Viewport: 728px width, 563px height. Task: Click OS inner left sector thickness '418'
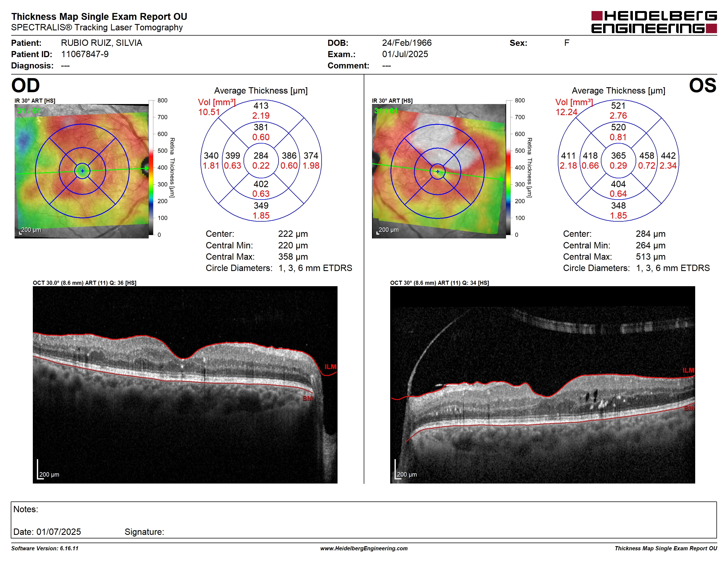(590, 155)
